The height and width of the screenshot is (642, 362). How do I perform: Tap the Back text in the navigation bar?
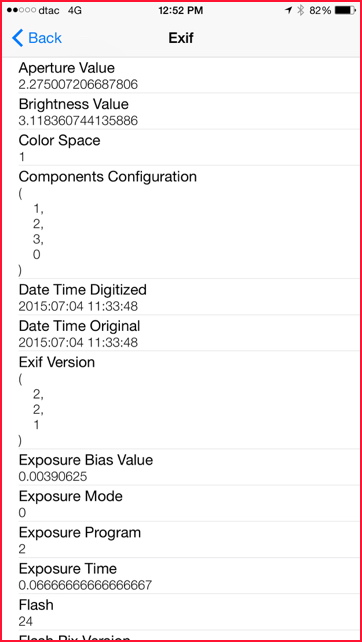coord(45,38)
